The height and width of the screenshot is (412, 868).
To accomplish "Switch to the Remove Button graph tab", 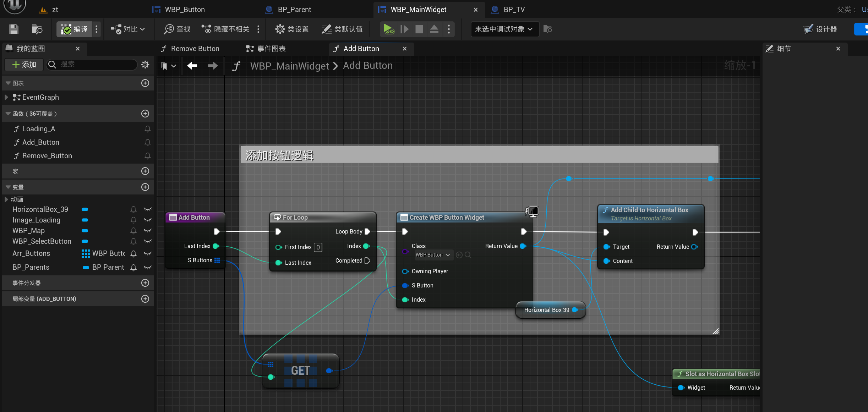I will (x=195, y=49).
